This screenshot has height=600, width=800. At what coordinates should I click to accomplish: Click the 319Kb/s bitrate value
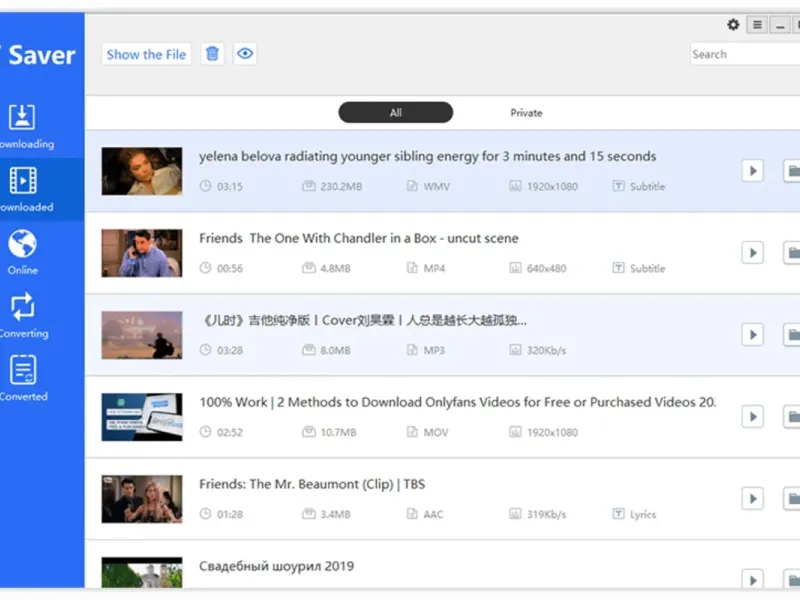(546, 514)
